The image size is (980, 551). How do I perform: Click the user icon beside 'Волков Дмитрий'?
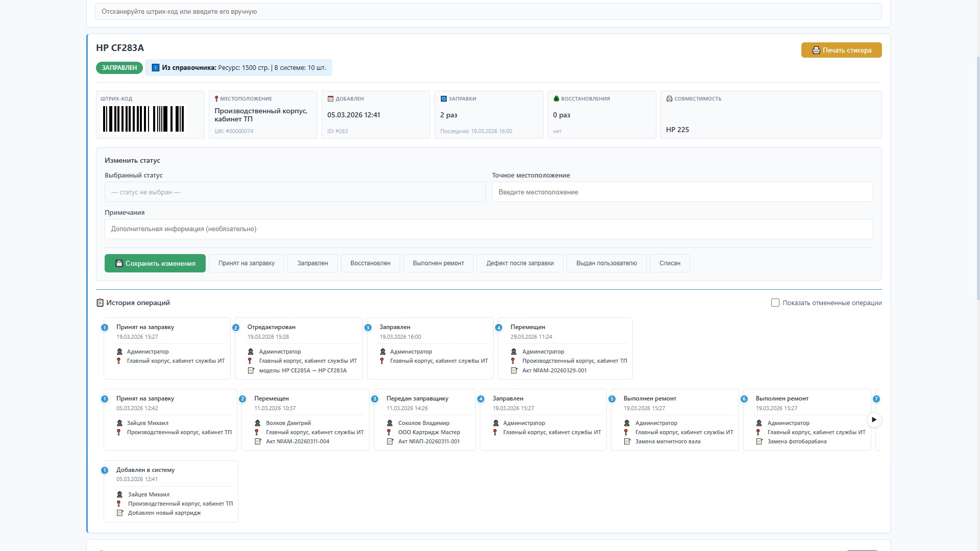pos(257,423)
